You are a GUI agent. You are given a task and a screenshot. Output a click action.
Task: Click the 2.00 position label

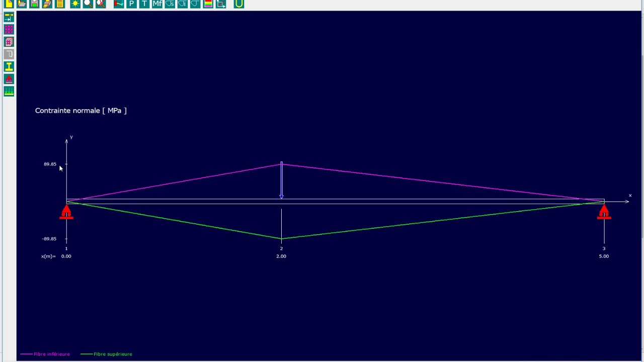281,256
